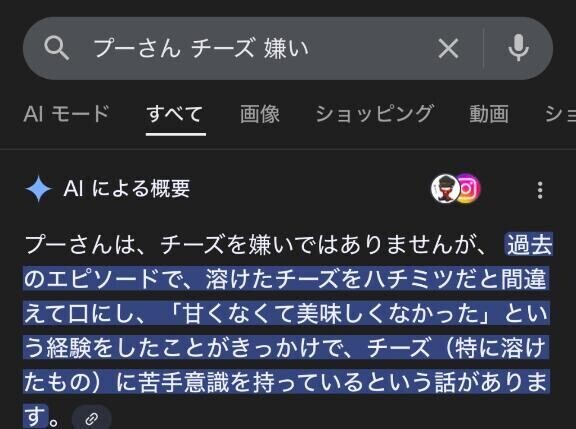Open the cartoon avatar source icon
This screenshot has height=429, width=576.
[445, 189]
